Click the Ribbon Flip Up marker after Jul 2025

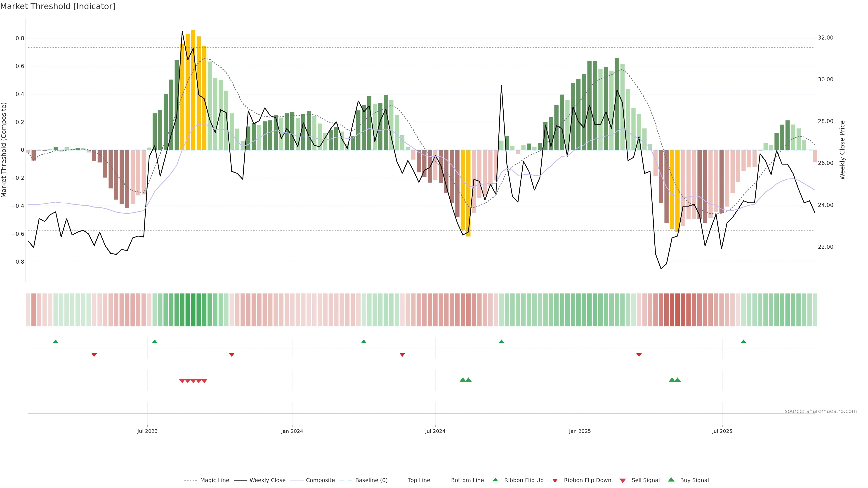point(743,342)
